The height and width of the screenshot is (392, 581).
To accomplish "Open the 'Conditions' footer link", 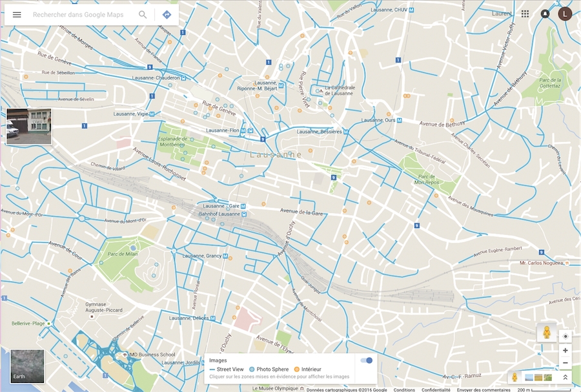I will 404,389.
